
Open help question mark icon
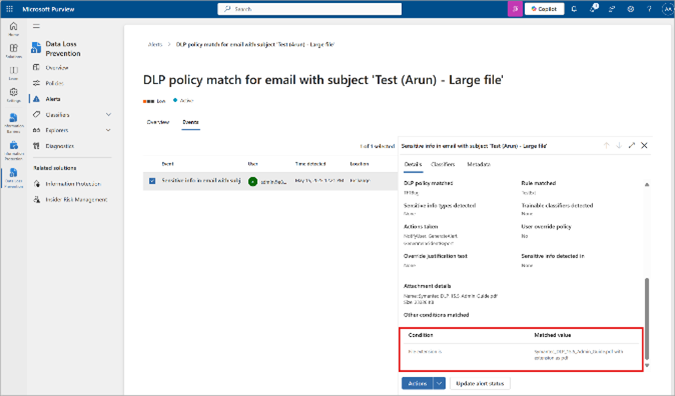649,9
